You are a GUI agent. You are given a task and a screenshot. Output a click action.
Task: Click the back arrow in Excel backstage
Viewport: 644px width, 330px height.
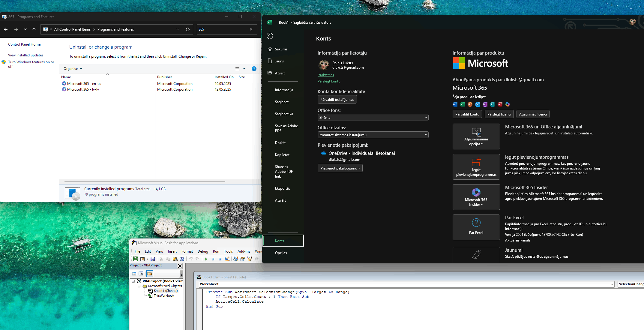pyautogui.click(x=270, y=36)
